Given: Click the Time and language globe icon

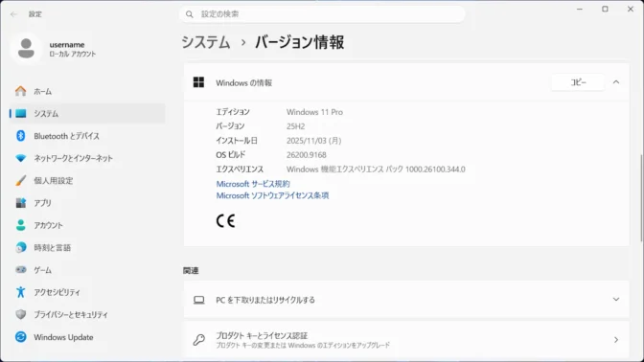Looking at the screenshot, I should [x=20, y=247].
